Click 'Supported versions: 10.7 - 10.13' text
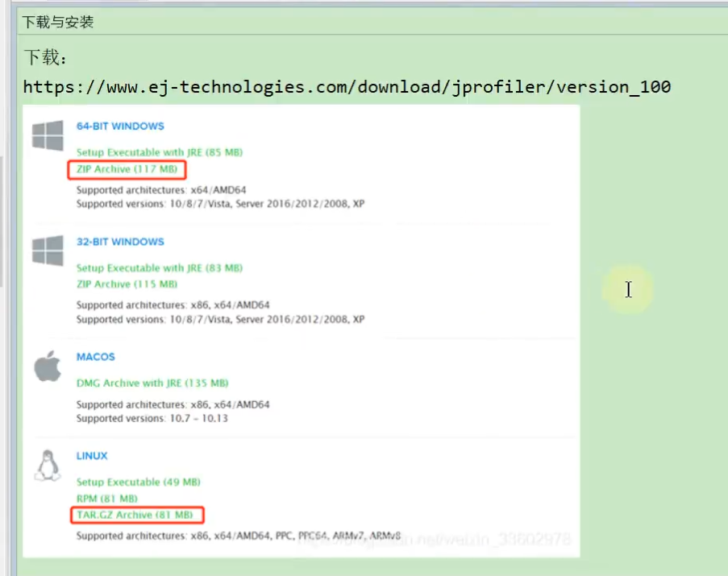728x576 pixels. click(x=152, y=418)
